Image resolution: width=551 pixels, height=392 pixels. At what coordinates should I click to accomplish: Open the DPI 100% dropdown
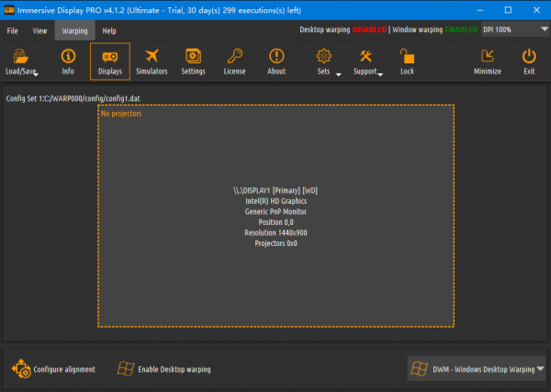515,29
